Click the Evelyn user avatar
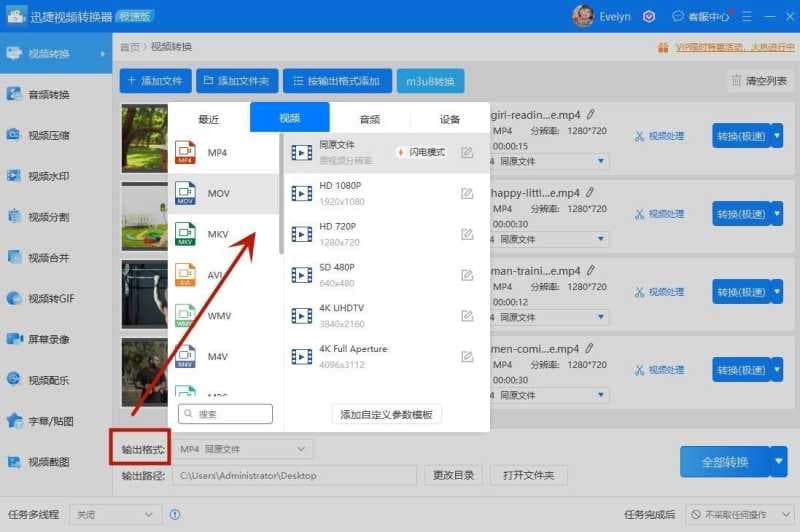The width and height of the screenshot is (800, 532). [x=583, y=16]
